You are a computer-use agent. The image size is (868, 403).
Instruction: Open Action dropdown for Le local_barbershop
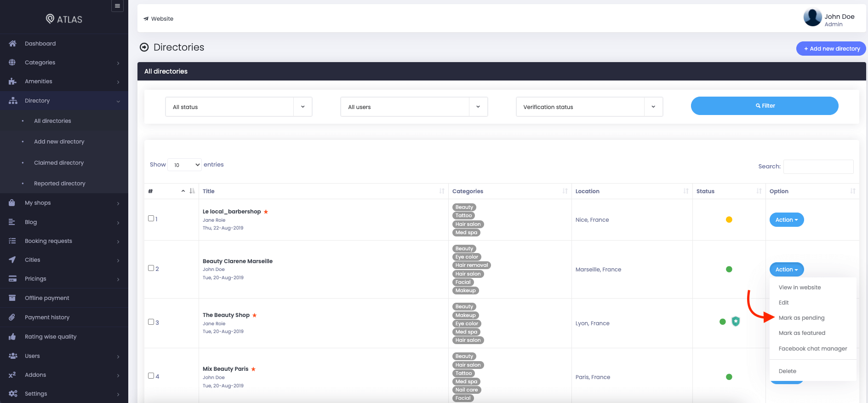(787, 220)
